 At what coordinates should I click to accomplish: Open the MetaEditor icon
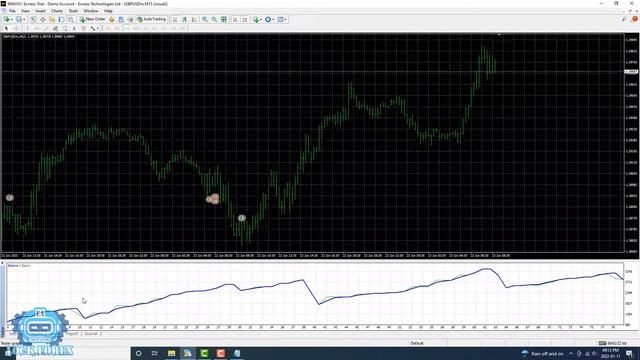111,19
